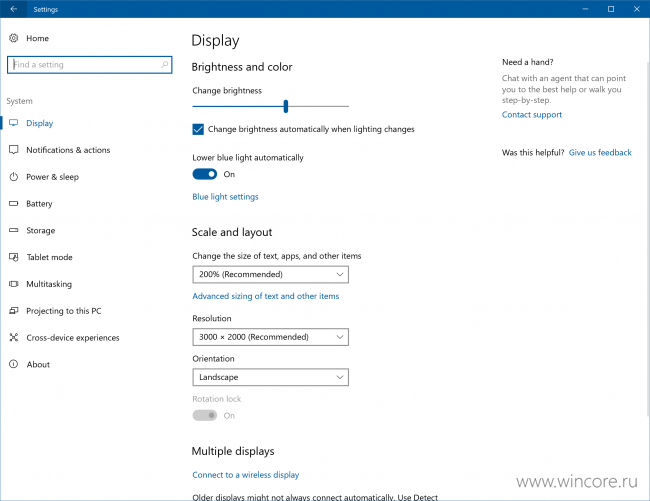Open Cross-device experiences settings
650x501 pixels.
coord(73,338)
